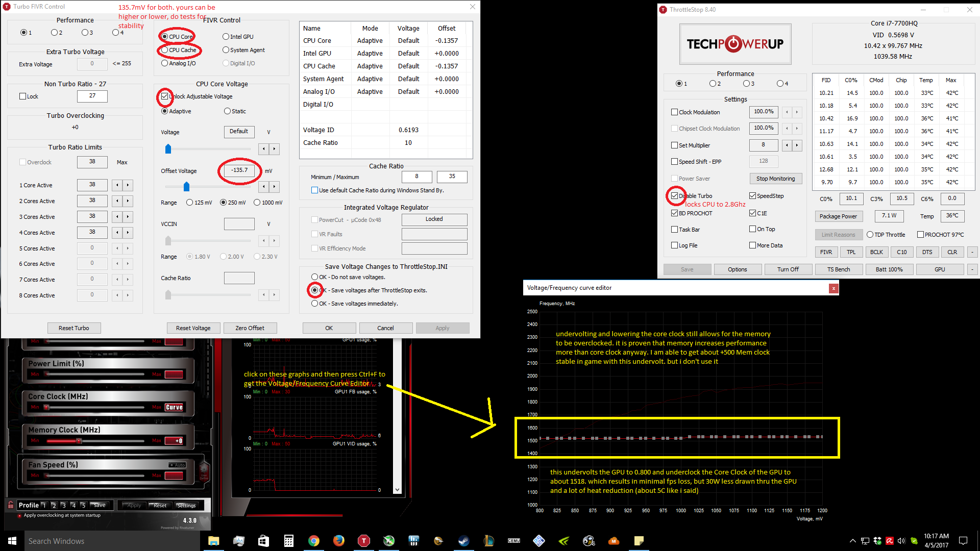
Task: Increase Clock Modulation percentage stepper
Action: tap(797, 112)
